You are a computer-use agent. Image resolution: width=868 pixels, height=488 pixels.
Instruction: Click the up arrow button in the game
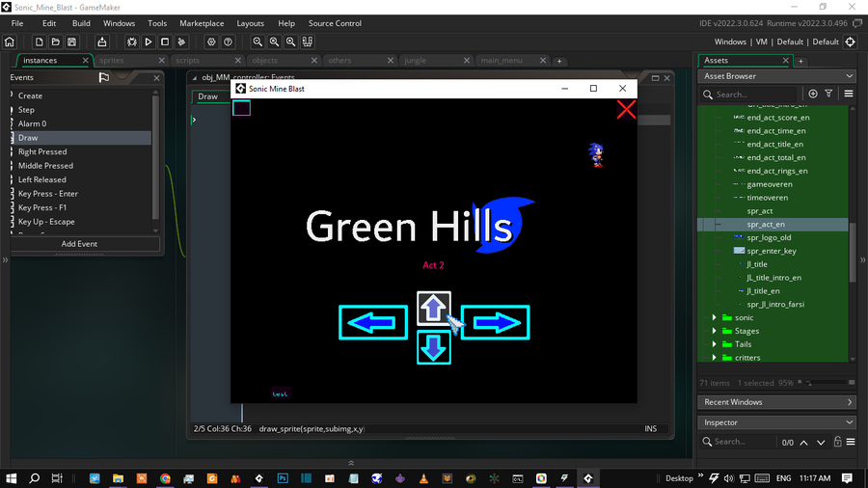(x=433, y=309)
